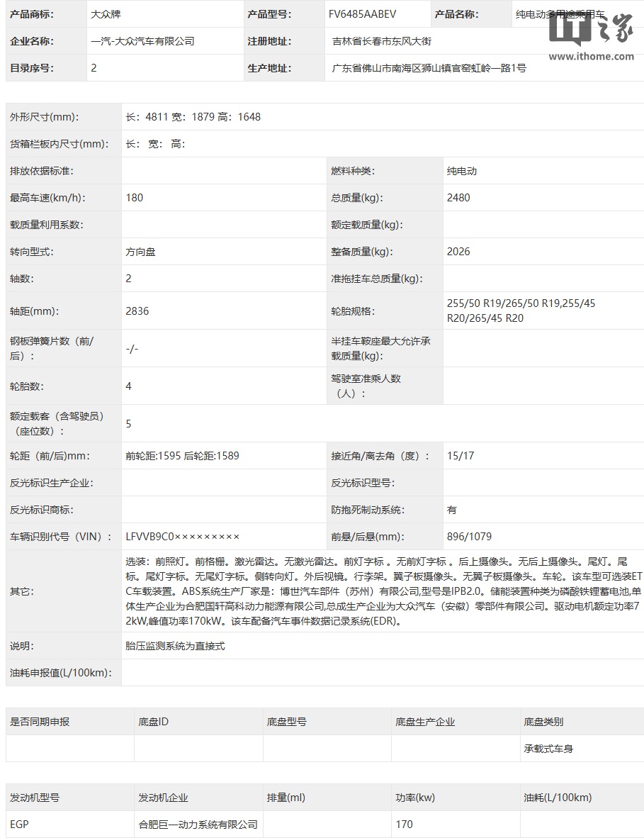Click approach/departure angle value 15/17

461,456
